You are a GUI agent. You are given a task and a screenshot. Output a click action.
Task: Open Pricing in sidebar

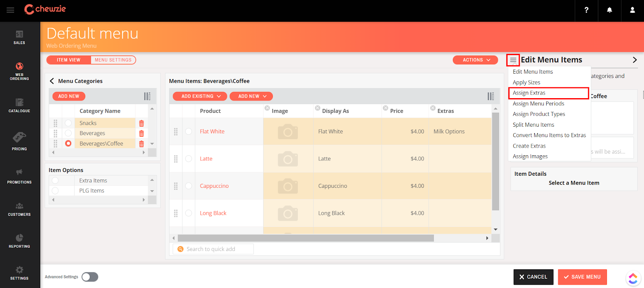(19, 141)
